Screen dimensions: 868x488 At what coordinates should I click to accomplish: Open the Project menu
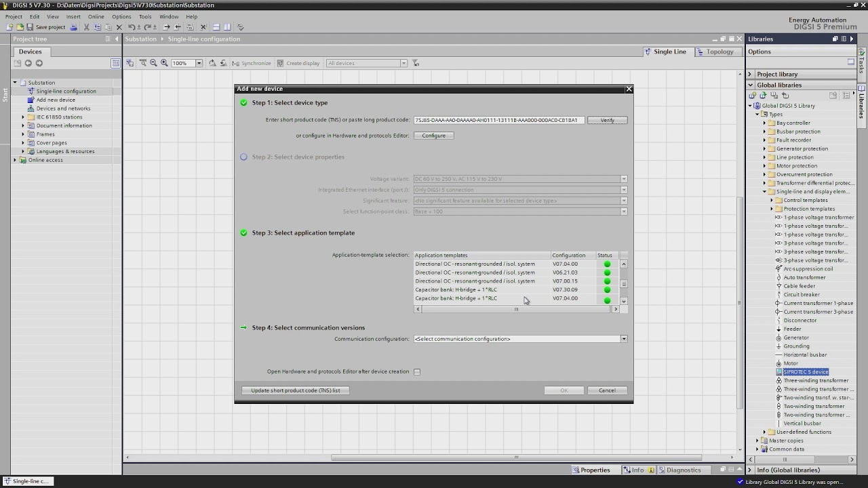pyautogui.click(x=14, y=17)
